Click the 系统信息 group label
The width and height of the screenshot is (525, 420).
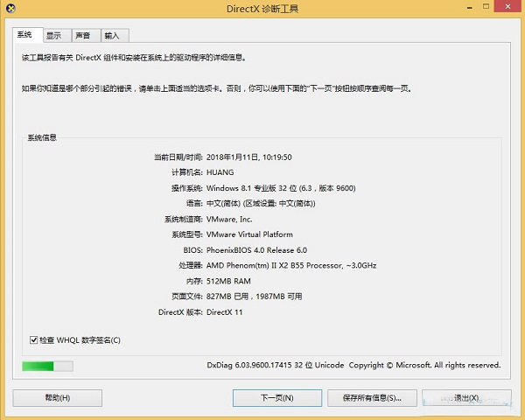point(42,137)
